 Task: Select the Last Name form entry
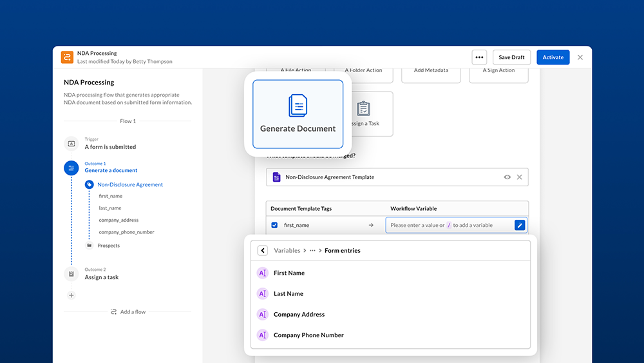pyautogui.click(x=391, y=293)
